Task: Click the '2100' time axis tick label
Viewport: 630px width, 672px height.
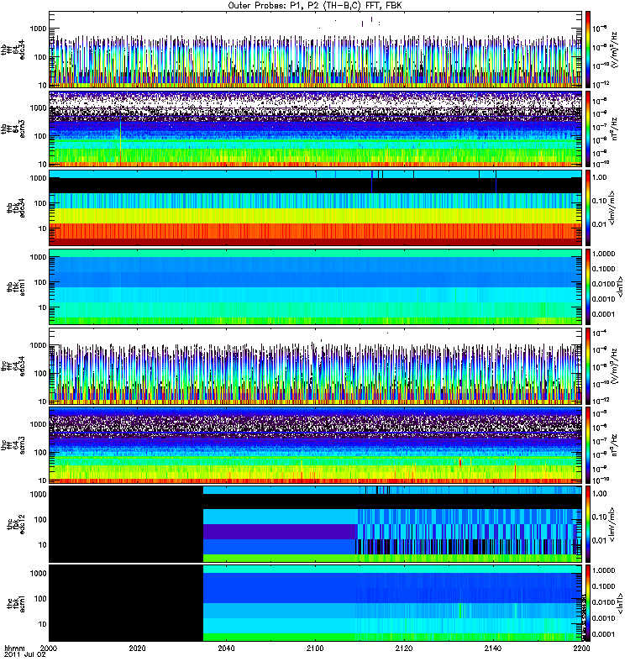Action: (315, 648)
